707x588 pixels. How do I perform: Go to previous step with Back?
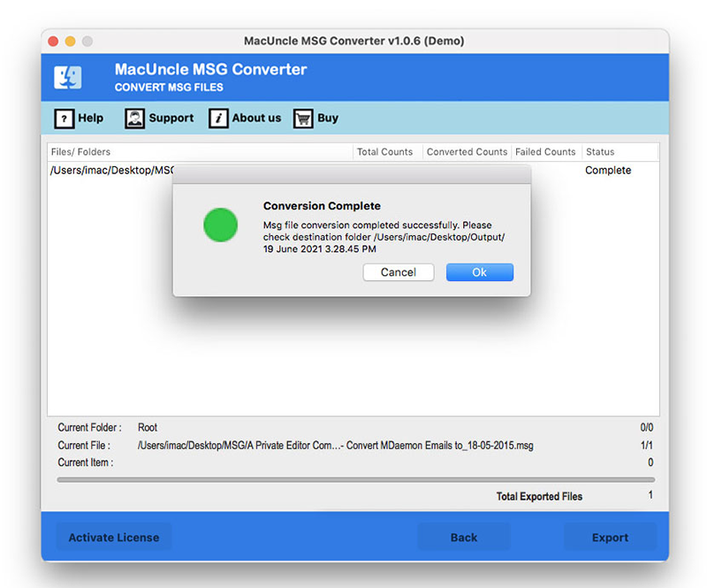(464, 537)
